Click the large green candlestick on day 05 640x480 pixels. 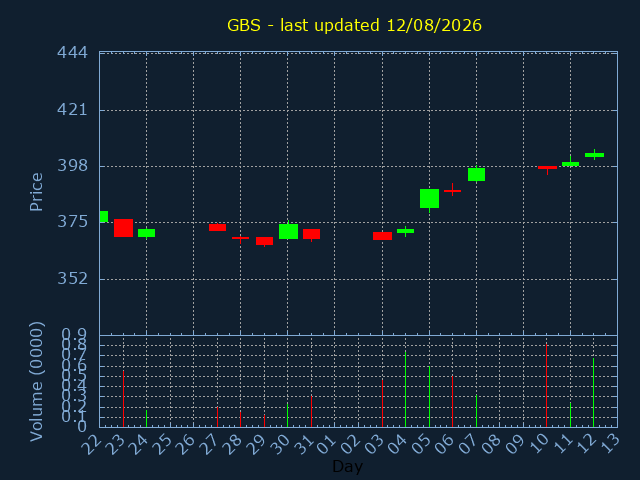[x=429, y=199]
